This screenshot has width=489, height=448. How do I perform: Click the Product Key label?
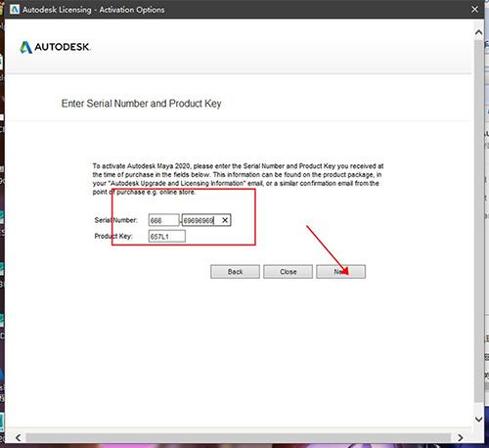tap(113, 236)
